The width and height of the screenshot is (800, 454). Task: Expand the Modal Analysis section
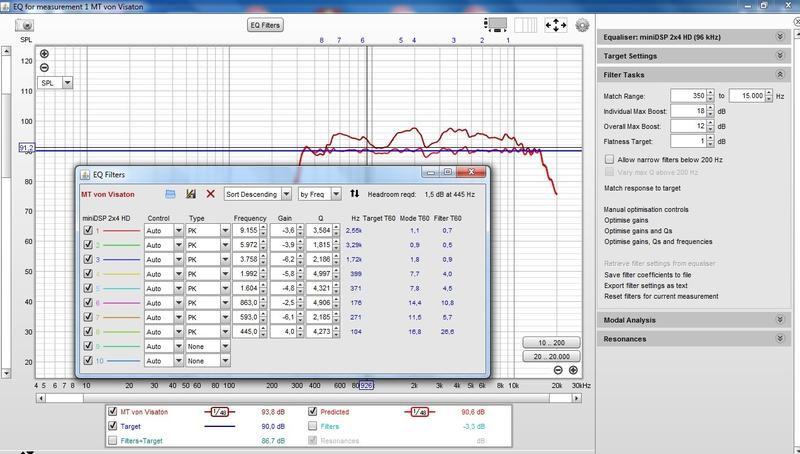click(x=778, y=319)
